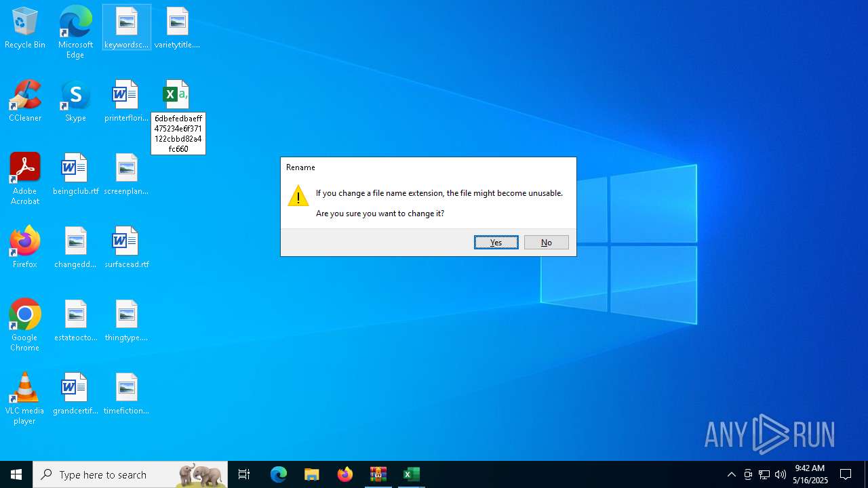Open the clock showing 9:42 AM
Viewport: 868px width, 488px height.
(x=810, y=474)
